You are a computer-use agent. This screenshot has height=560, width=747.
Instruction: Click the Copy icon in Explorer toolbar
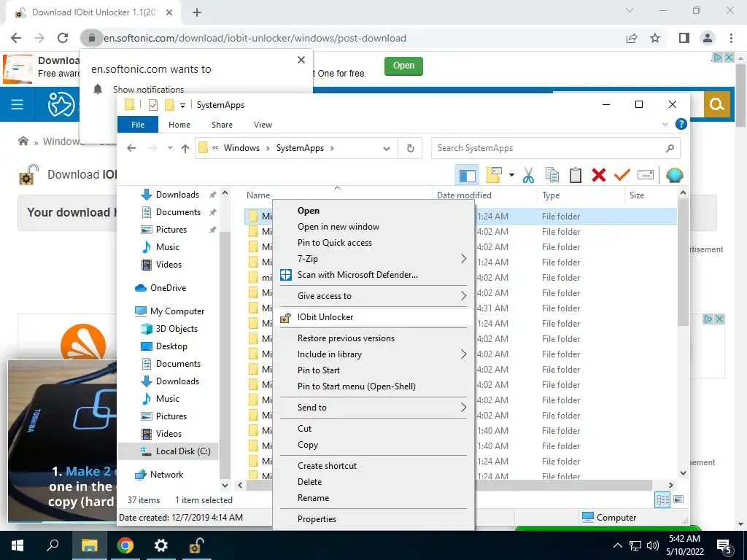[x=551, y=175]
